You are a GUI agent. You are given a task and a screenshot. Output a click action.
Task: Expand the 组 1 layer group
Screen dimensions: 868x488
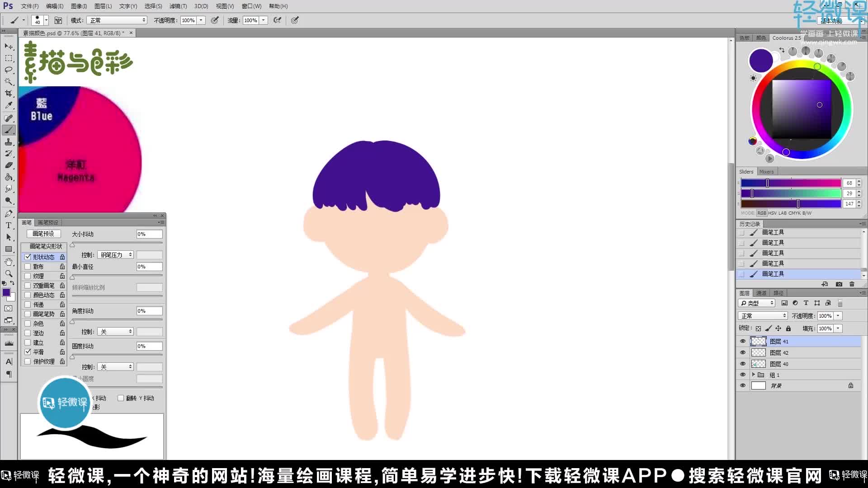click(x=753, y=375)
